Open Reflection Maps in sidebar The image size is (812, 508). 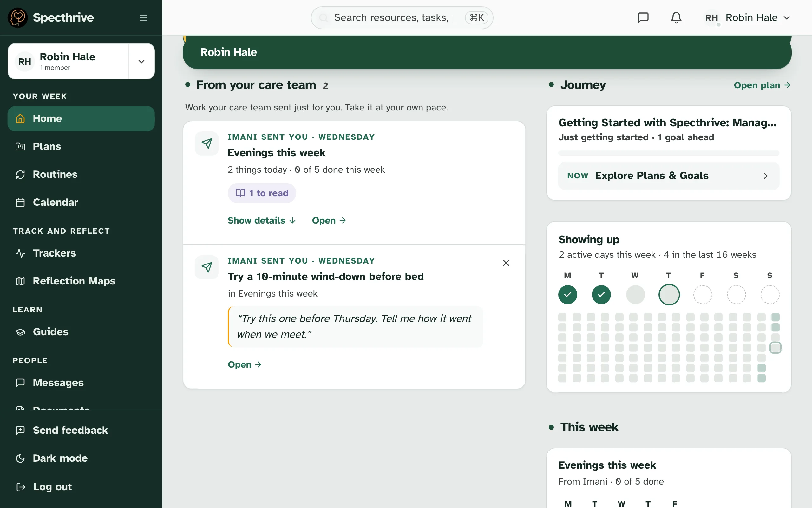pos(81,281)
